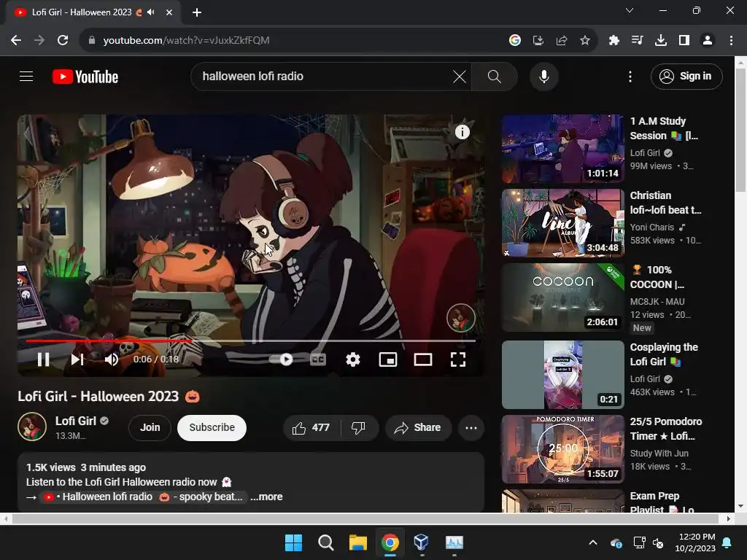Expand description with ...more
This screenshot has width=747, height=560.
266,497
